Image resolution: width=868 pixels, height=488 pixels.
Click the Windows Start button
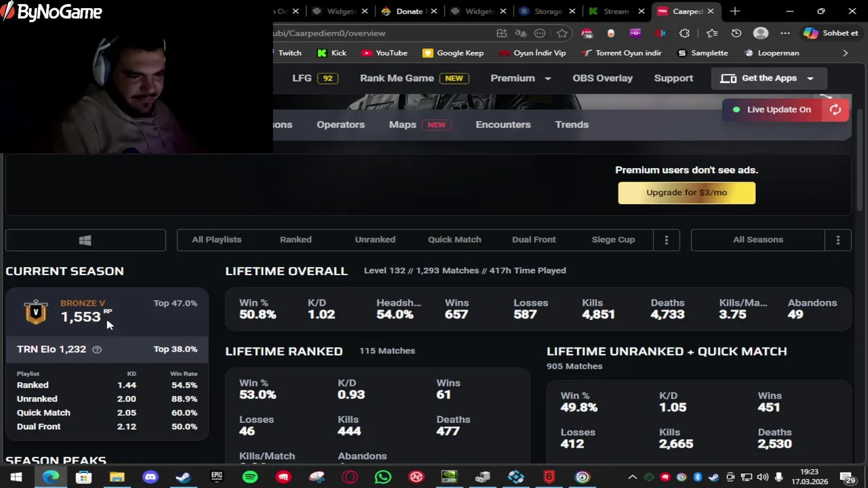[16, 477]
